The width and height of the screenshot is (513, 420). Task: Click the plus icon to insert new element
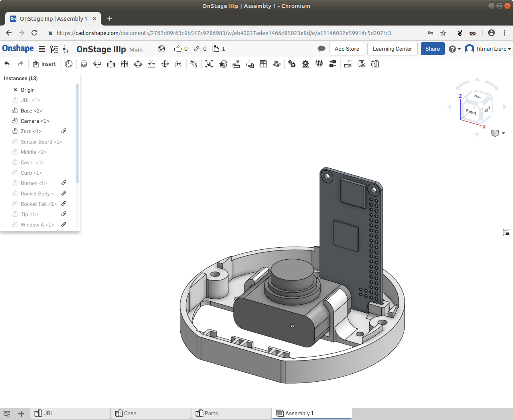click(22, 414)
